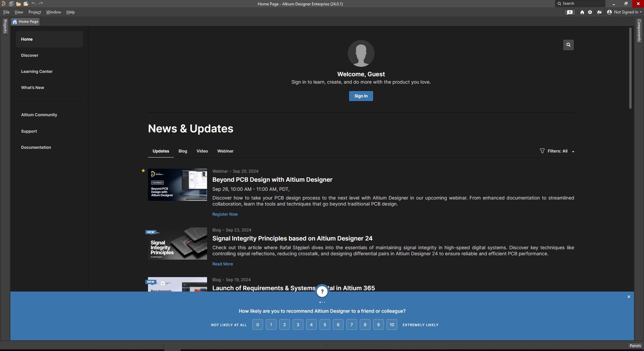This screenshot has height=351, width=644.
Task: Open Launch of Requirements & Systems article title
Action: click(294, 288)
